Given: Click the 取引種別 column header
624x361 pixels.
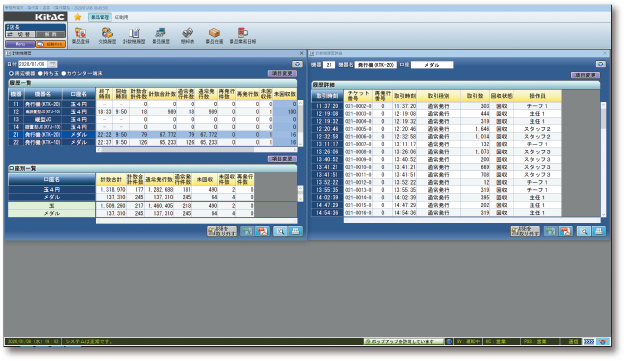Looking at the screenshot, I should point(438,96).
